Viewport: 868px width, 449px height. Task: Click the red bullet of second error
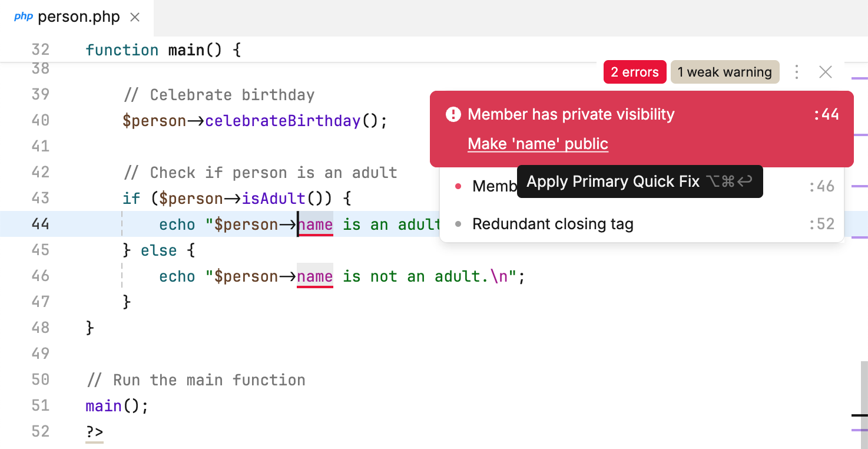click(458, 187)
